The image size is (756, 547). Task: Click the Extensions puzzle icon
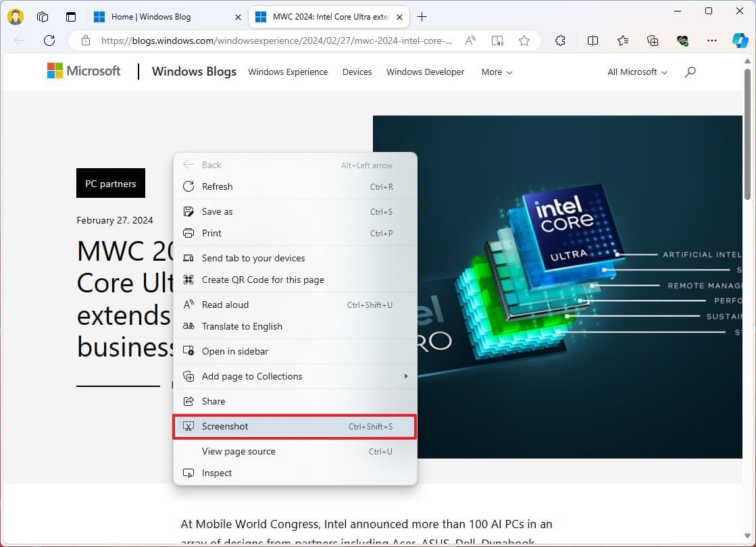(560, 41)
